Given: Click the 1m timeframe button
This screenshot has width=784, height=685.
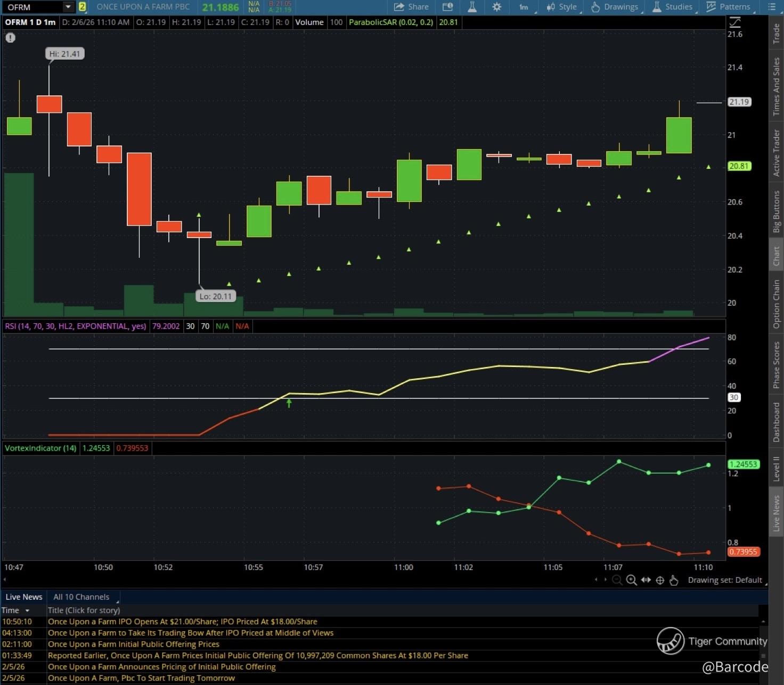Looking at the screenshot, I should pyautogui.click(x=524, y=7).
